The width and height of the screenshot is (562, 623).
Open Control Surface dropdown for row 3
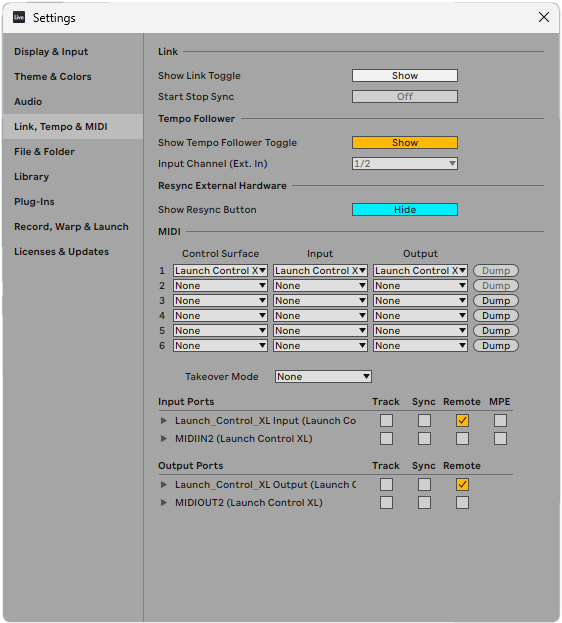pos(220,301)
